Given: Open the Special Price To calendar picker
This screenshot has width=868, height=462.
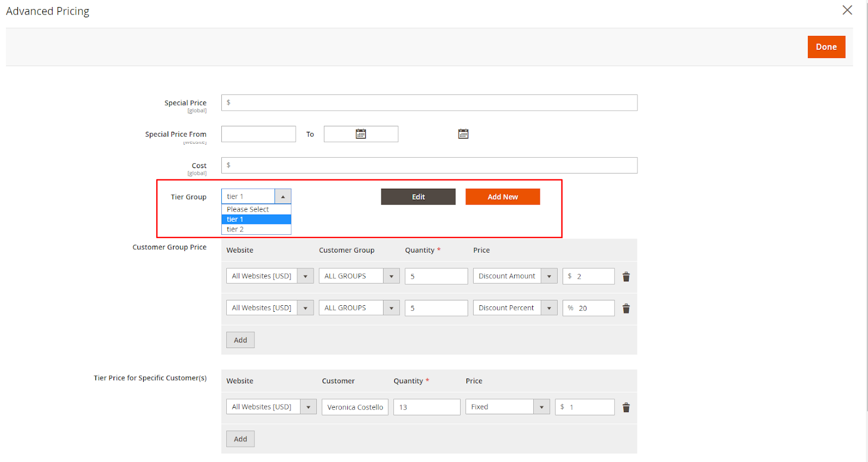Looking at the screenshot, I should (463, 134).
